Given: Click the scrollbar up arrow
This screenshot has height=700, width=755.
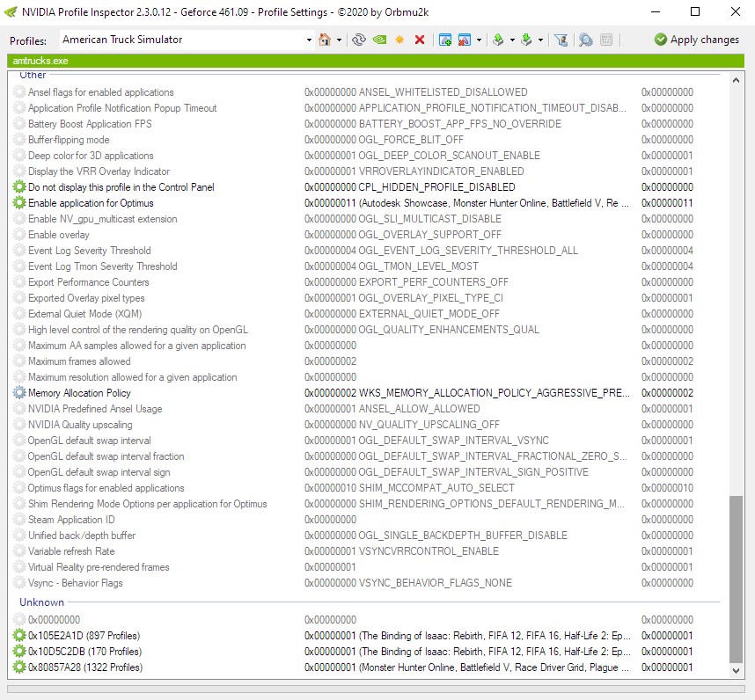Looking at the screenshot, I should 736,80.
